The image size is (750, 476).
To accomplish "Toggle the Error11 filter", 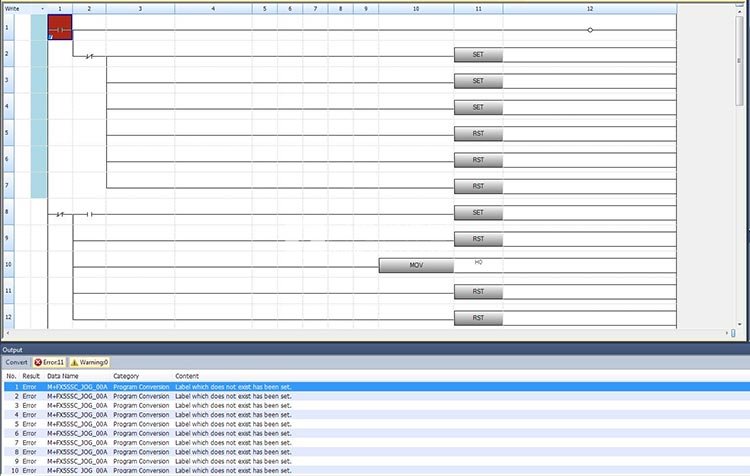I will point(49,362).
